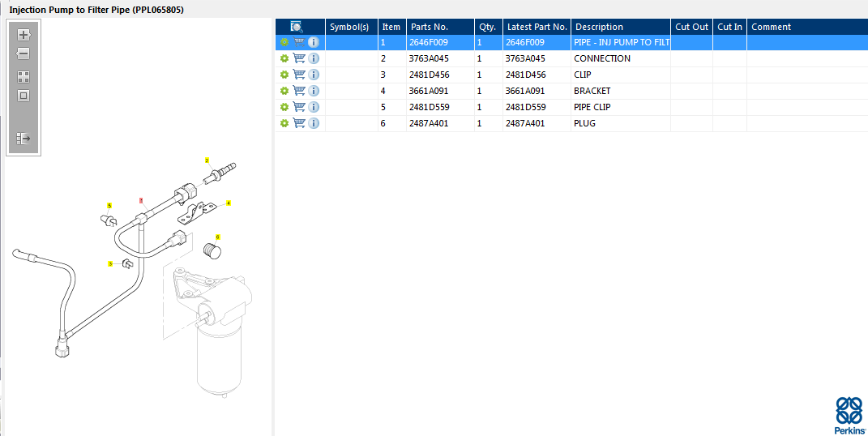The height and width of the screenshot is (436, 868).
Task: Click gear icon for PLUG row
Action: pyautogui.click(x=284, y=123)
